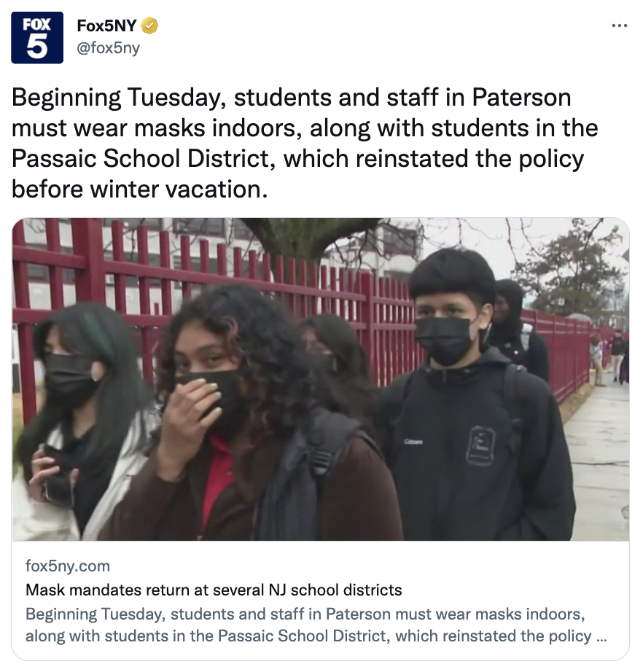
Task: Click the card description starting 'Beginning Tuesday'
Action: click(x=316, y=625)
